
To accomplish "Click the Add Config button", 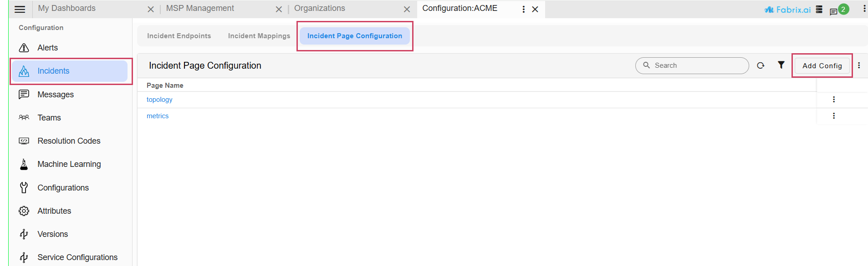I will [x=822, y=66].
